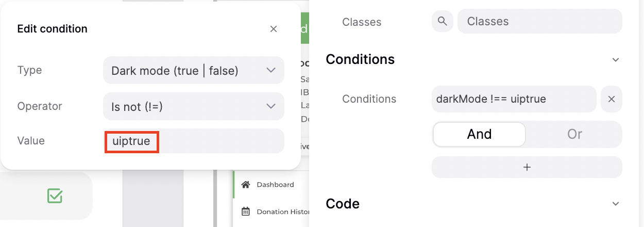
Task: Collapse the Code section chevron
Action: (x=615, y=204)
